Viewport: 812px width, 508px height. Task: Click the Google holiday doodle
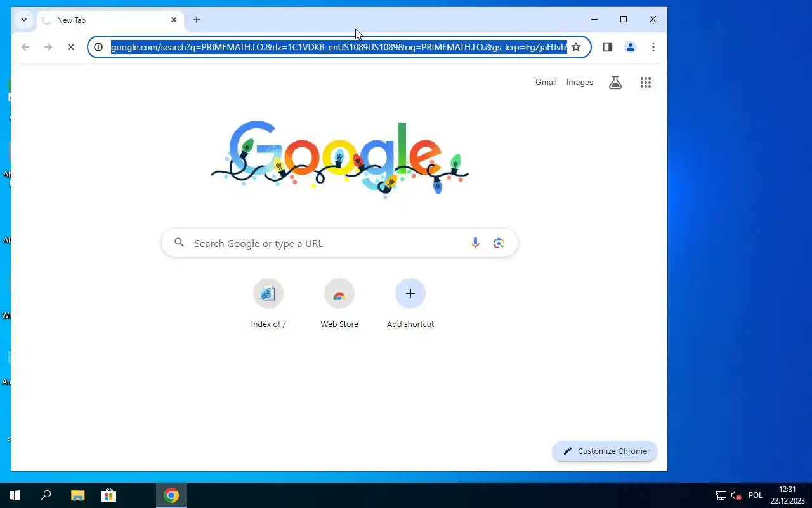tap(339, 159)
